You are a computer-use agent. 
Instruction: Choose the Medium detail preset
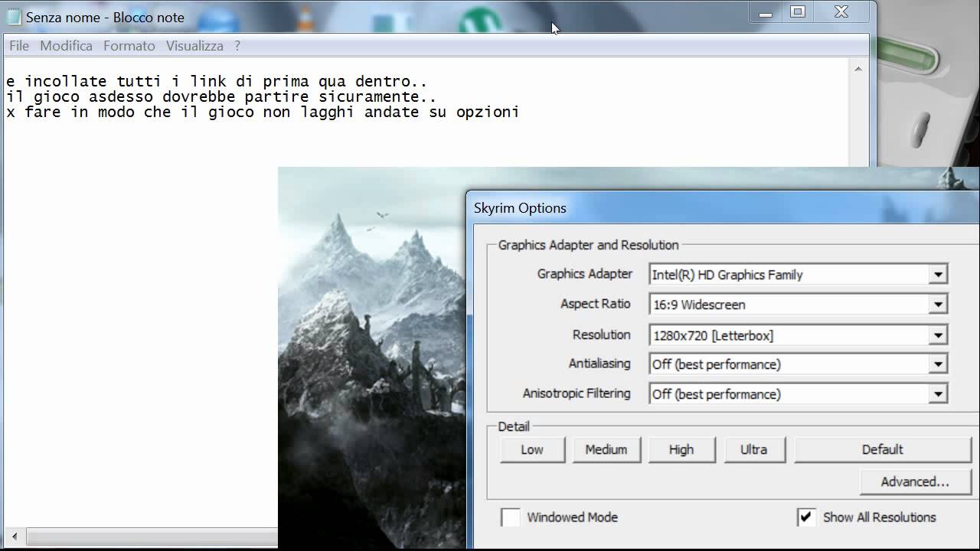coord(606,450)
